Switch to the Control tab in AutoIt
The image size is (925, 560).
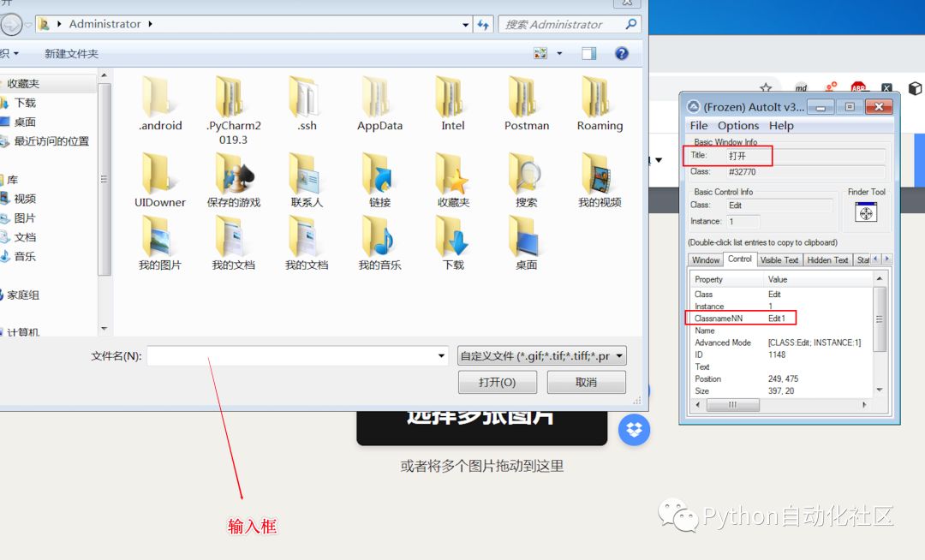point(739,259)
